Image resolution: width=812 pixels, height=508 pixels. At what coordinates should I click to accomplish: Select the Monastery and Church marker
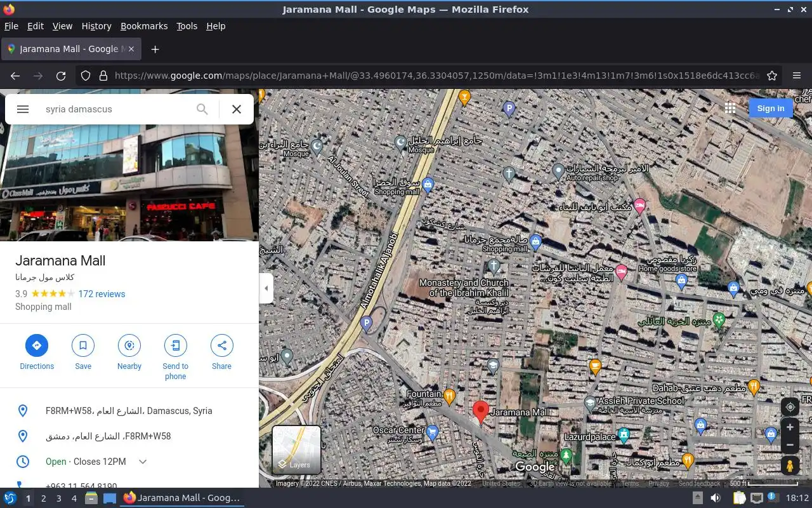(494, 267)
